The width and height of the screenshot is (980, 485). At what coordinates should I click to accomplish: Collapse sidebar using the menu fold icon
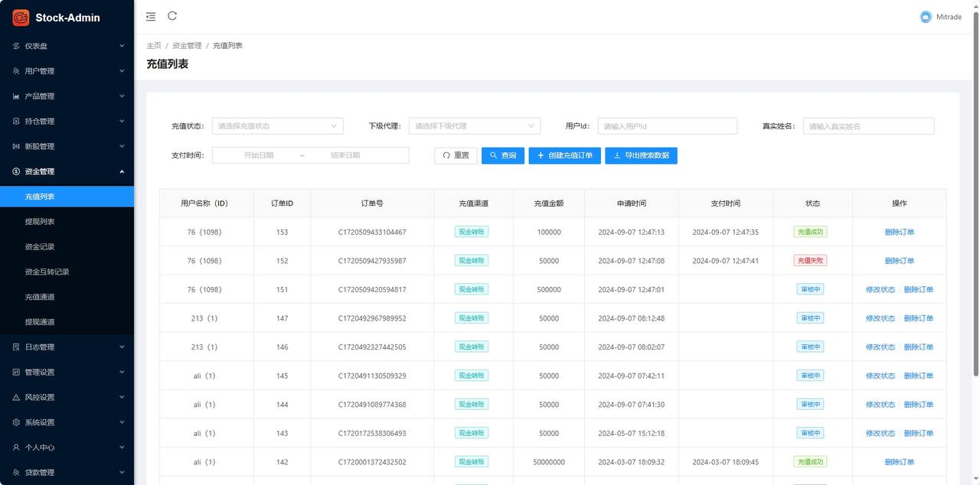pos(151,16)
